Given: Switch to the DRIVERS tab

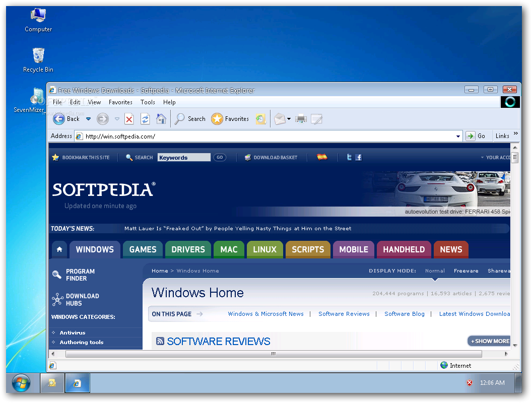Looking at the screenshot, I should pos(188,249).
